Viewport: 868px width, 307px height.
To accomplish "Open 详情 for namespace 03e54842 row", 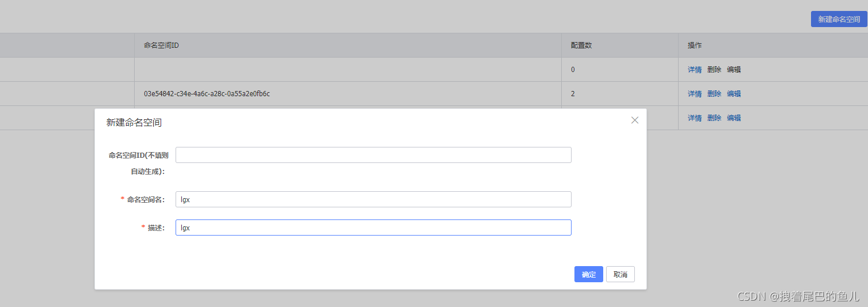I will click(x=694, y=94).
